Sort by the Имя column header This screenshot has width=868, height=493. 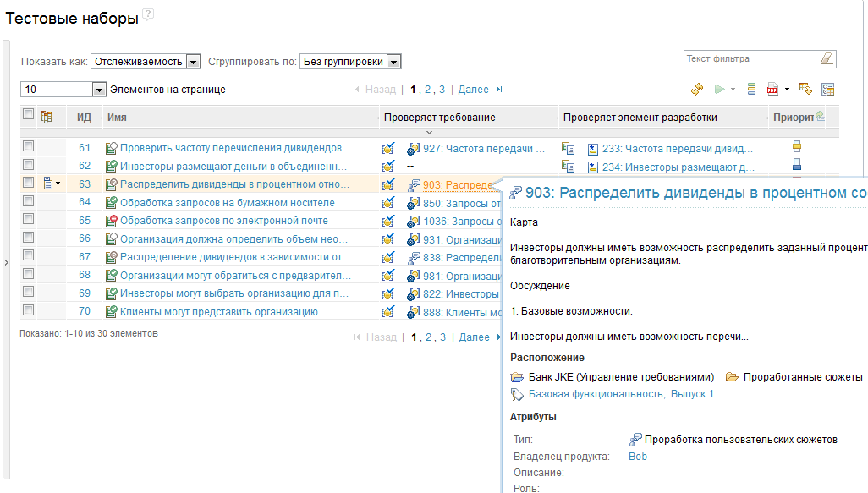[118, 118]
